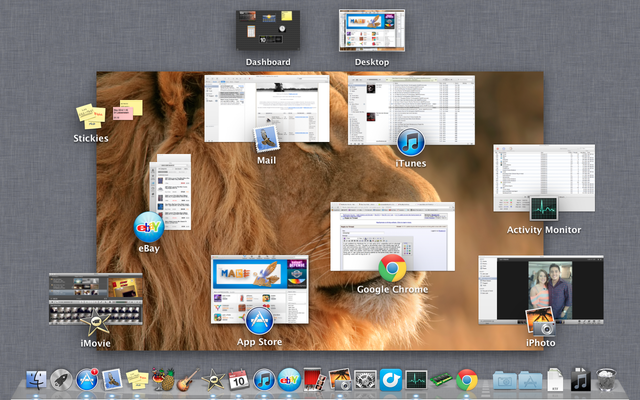This screenshot has width=640, height=400.
Task: Open App Store icon in the Dock
Action: 87,380
